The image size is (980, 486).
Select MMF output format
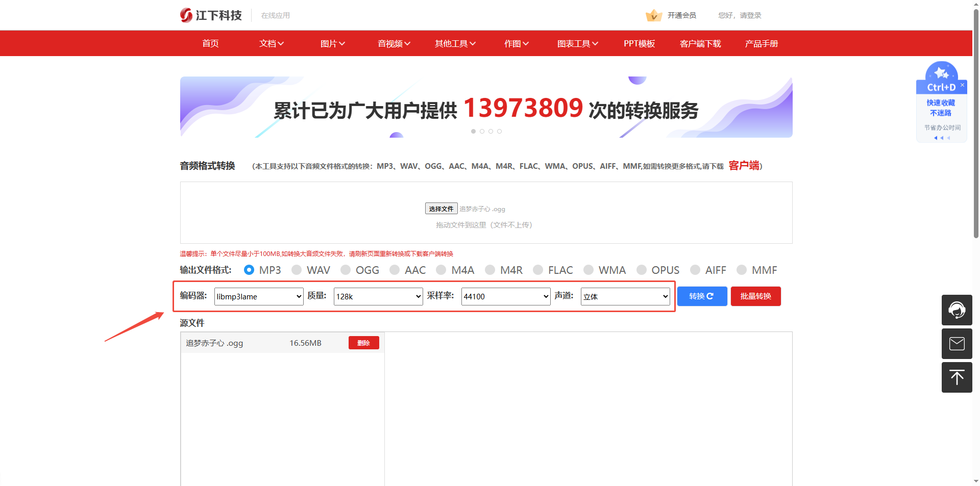pyautogui.click(x=742, y=270)
